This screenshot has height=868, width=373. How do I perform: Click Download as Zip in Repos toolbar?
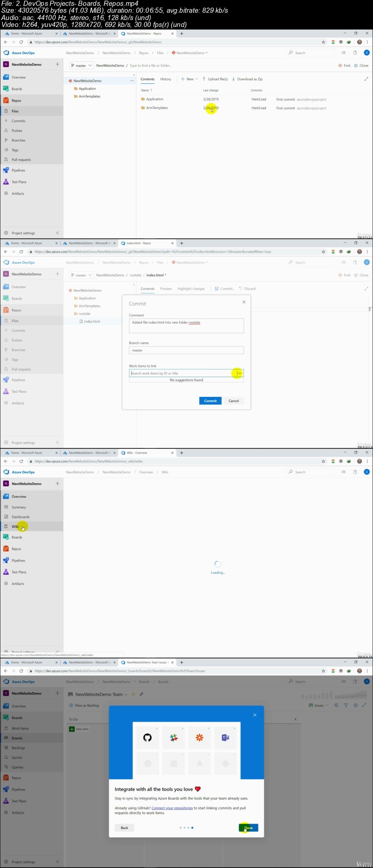(247, 79)
